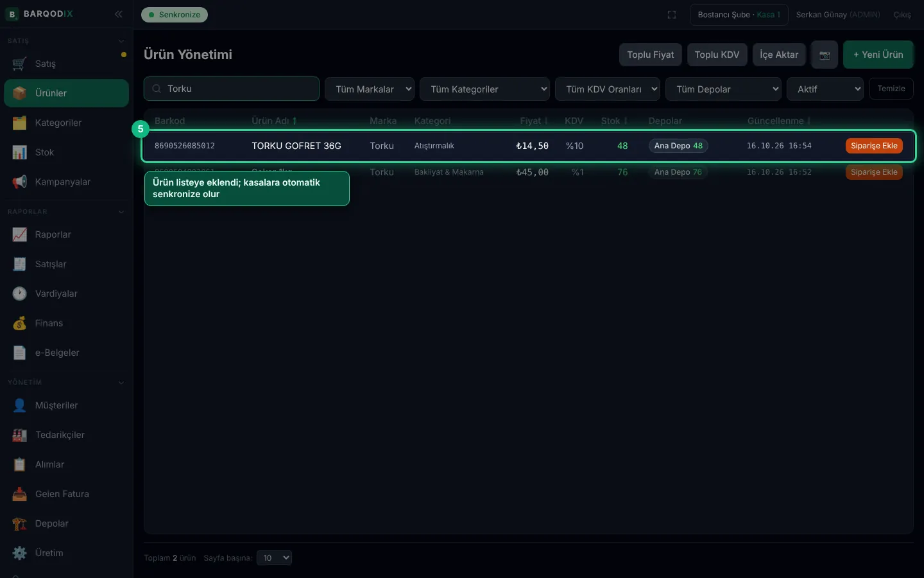Open the Kategoriler folder icon
Image resolution: width=924 pixels, height=578 pixels.
point(20,123)
